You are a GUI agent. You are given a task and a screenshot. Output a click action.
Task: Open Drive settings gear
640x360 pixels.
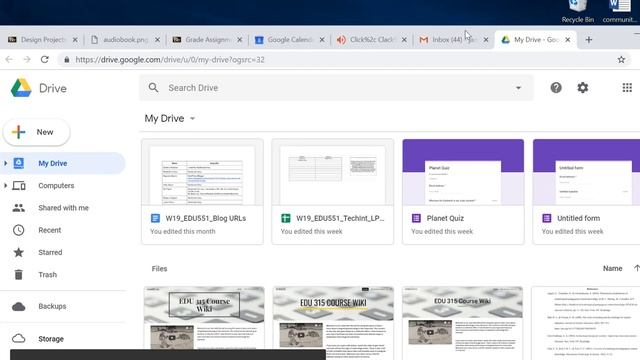[x=582, y=88]
